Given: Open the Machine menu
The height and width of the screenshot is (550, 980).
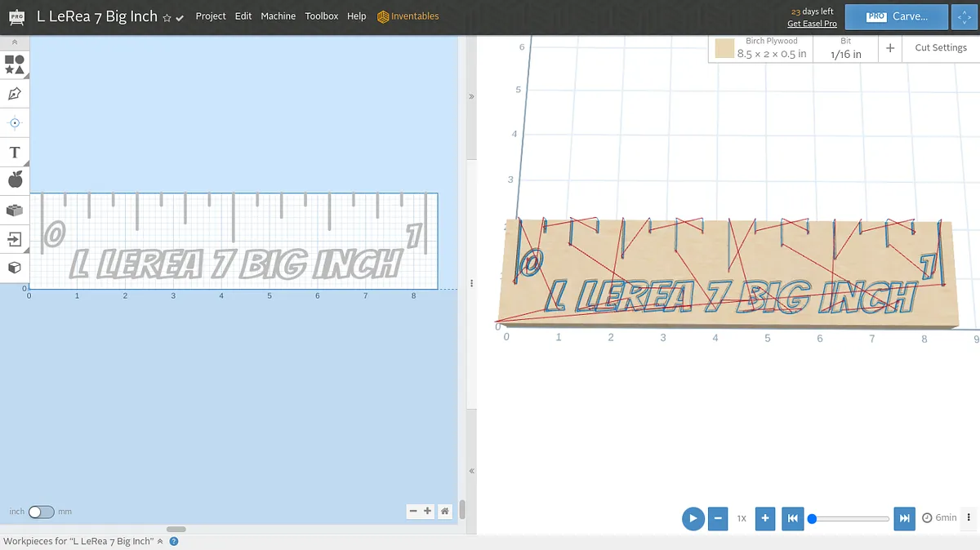Looking at the screenshot, I should click(278, 16).
